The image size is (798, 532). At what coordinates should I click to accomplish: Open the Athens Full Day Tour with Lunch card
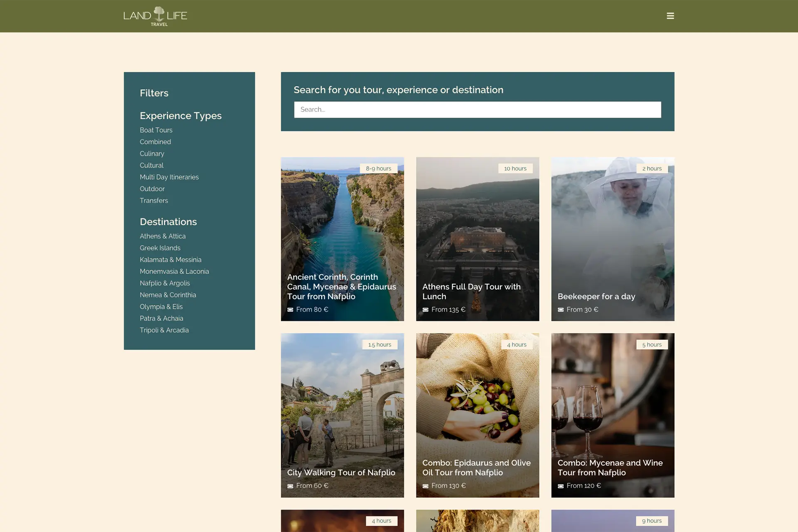477,239
